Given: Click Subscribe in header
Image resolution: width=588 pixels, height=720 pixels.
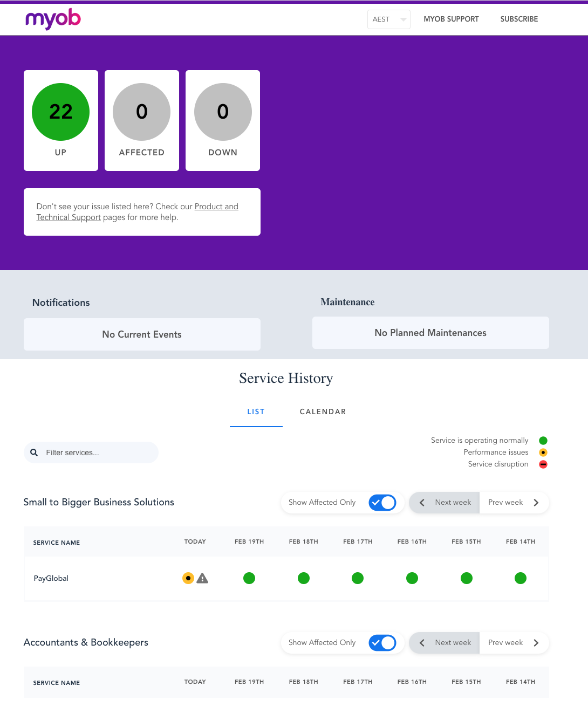Looking at the screenshot, I should click(519, 19).
